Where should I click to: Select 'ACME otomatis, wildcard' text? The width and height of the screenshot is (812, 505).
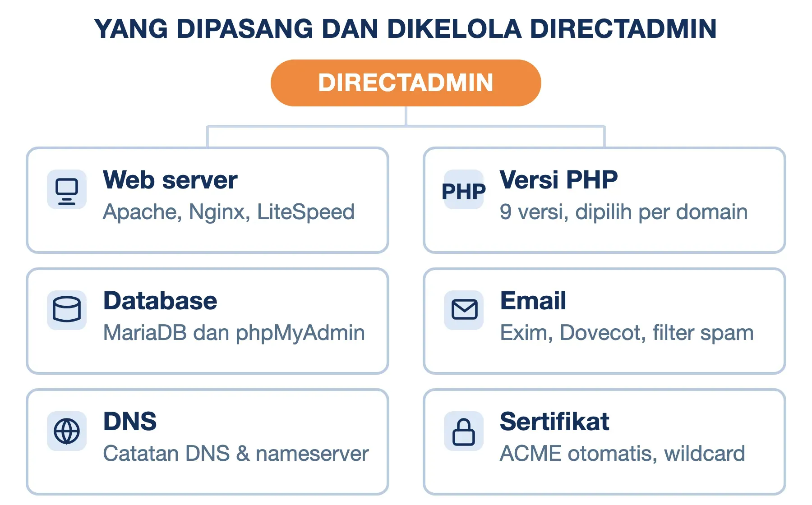[x=623, y=454]
